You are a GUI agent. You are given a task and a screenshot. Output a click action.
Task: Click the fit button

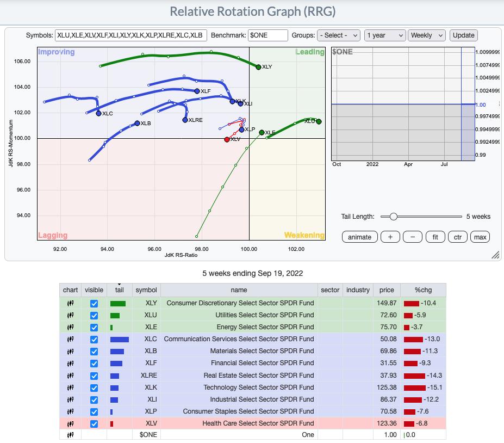(435, 237)
